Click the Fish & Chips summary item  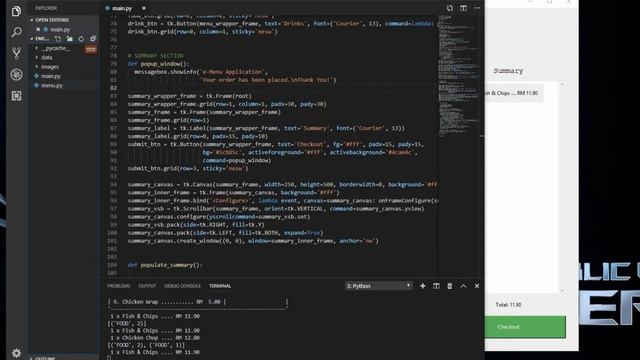point(514,93)
